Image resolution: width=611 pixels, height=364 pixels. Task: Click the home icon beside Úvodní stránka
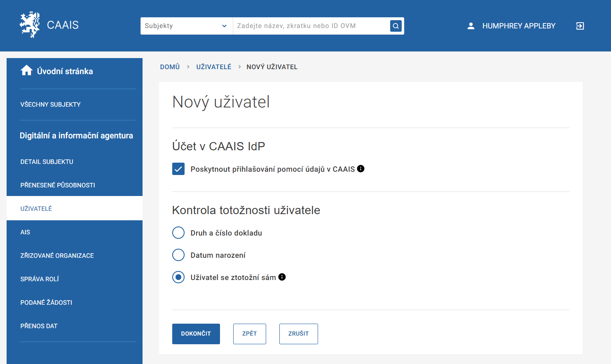click(x=26, y=71)
